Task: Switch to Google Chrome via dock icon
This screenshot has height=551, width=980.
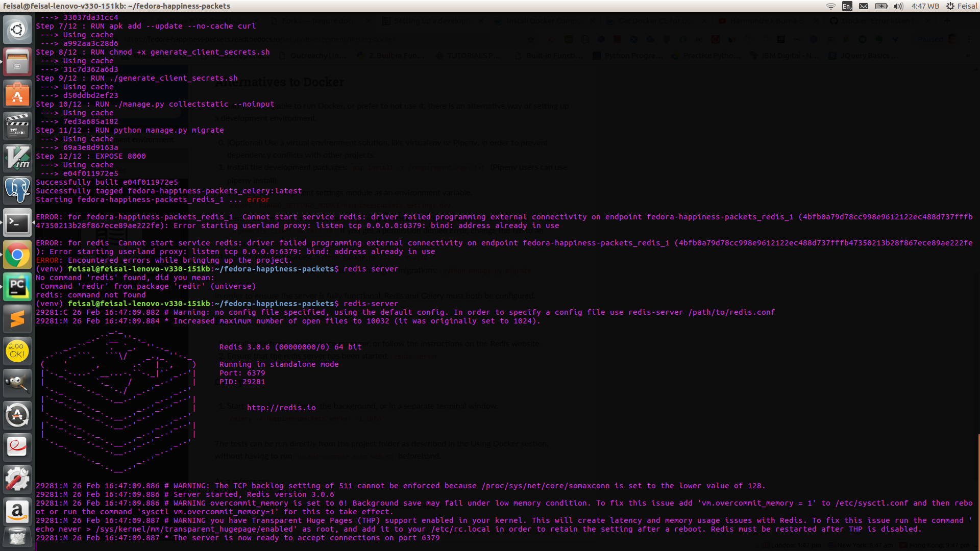Action: tap(17, 255)
